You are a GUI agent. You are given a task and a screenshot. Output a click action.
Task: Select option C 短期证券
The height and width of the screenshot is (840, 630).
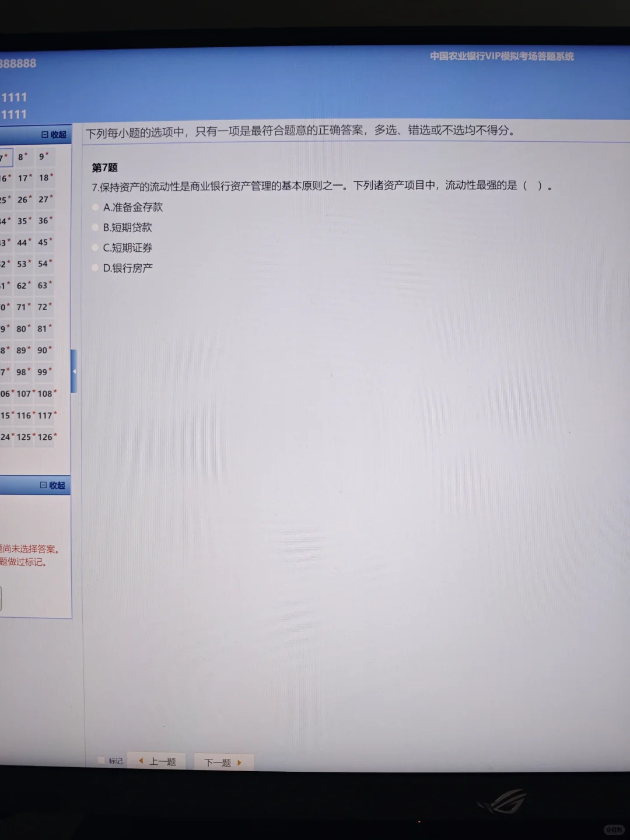(x=95, y=247)
